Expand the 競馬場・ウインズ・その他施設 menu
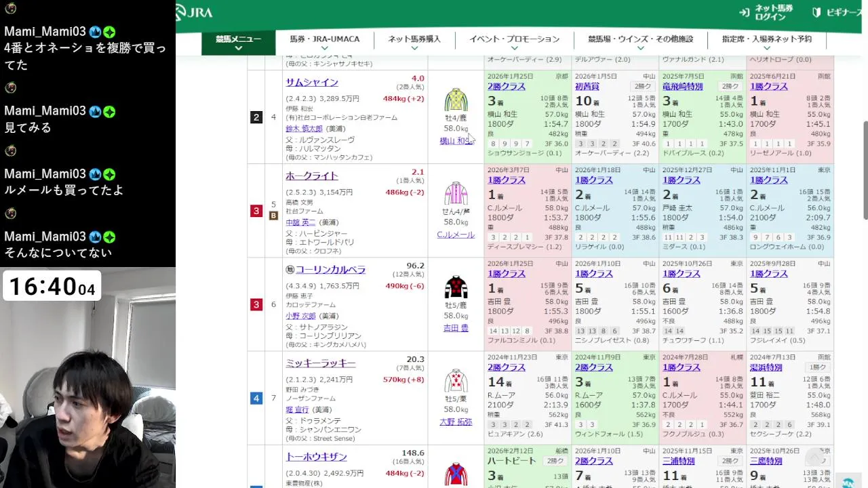Screen dimensions: 868x488 pyautogui.click(x=640, y=43)
